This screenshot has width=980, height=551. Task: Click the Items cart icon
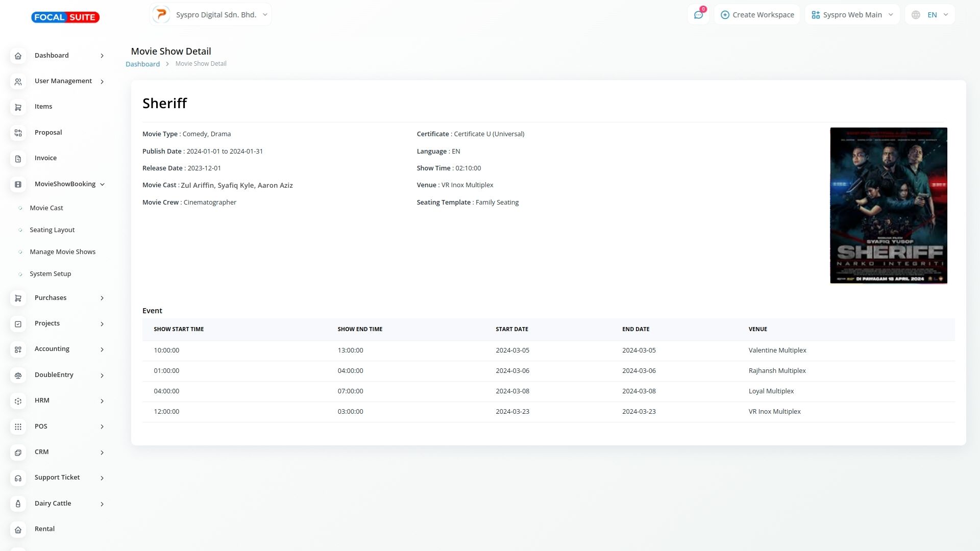point(18,107)
